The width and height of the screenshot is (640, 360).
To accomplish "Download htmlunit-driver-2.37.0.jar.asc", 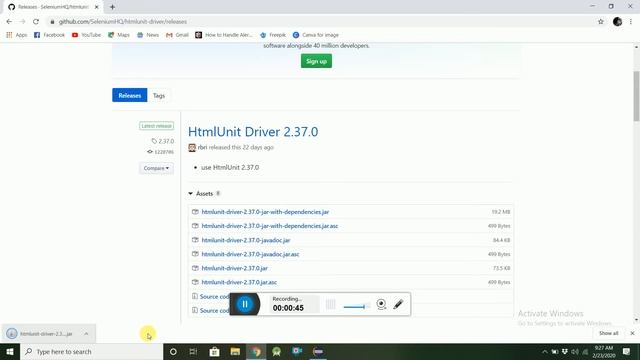I will coord(239,282).
